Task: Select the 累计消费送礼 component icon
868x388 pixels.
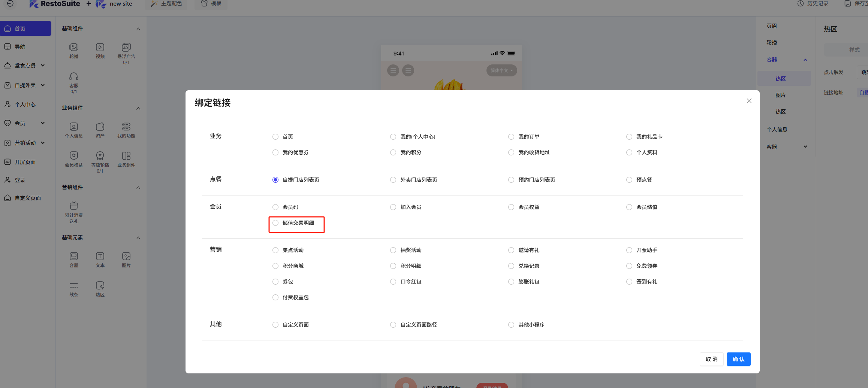Action: [74, 206]
